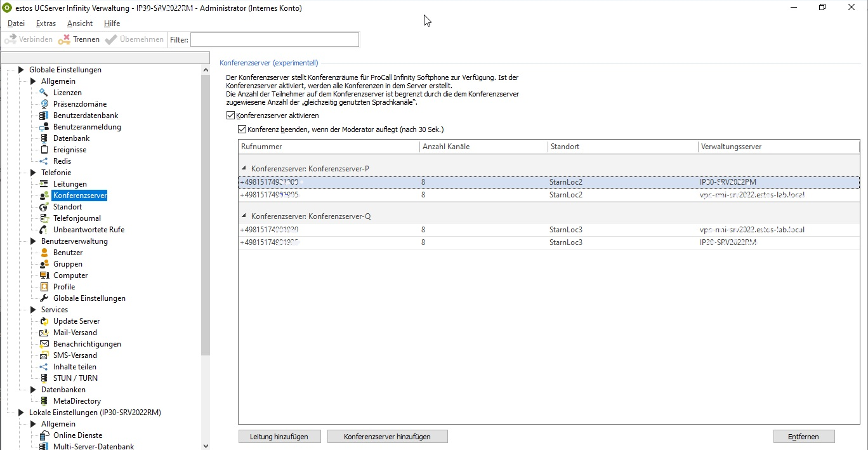Click the Benutzer person icon

point(44,253)
